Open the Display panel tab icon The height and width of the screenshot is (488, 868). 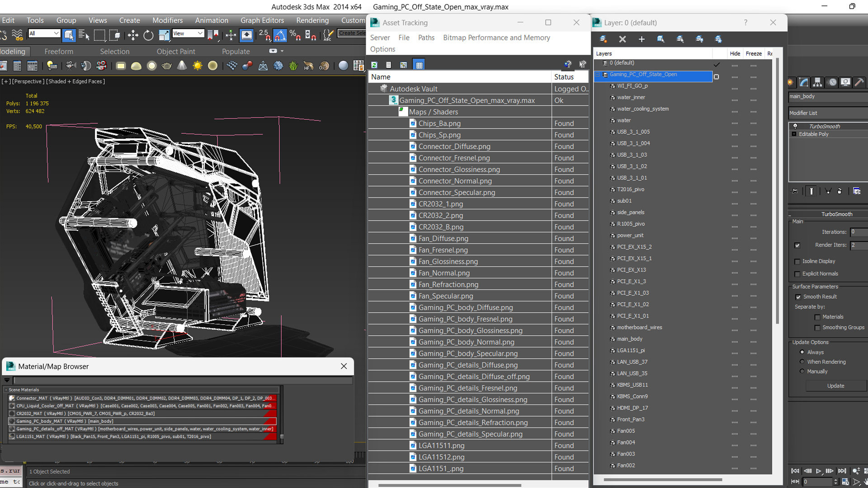(x=845, y=82)
